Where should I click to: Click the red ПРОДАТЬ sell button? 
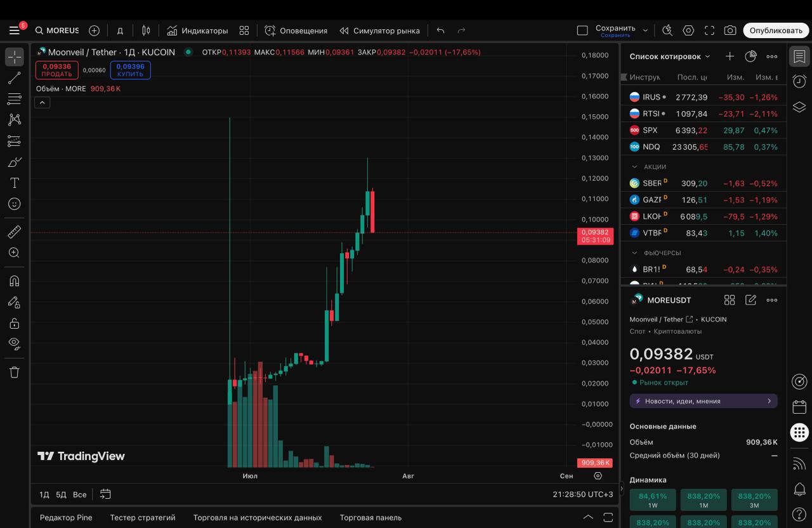tap(57, 70)
